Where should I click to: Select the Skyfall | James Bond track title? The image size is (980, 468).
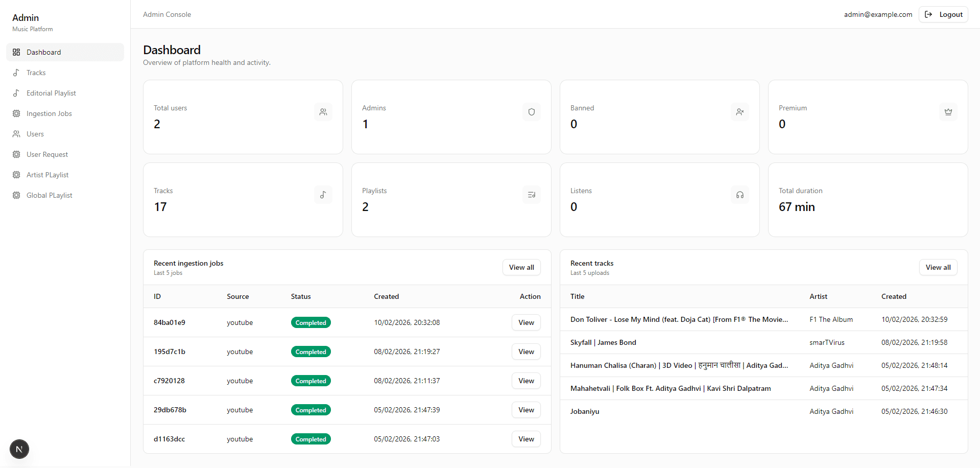(603, 342)
